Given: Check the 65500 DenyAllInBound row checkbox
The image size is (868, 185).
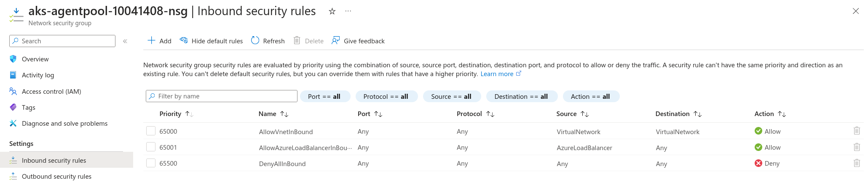Looking at the screenshot, I should pyautogui.click(x=151, y=163).
